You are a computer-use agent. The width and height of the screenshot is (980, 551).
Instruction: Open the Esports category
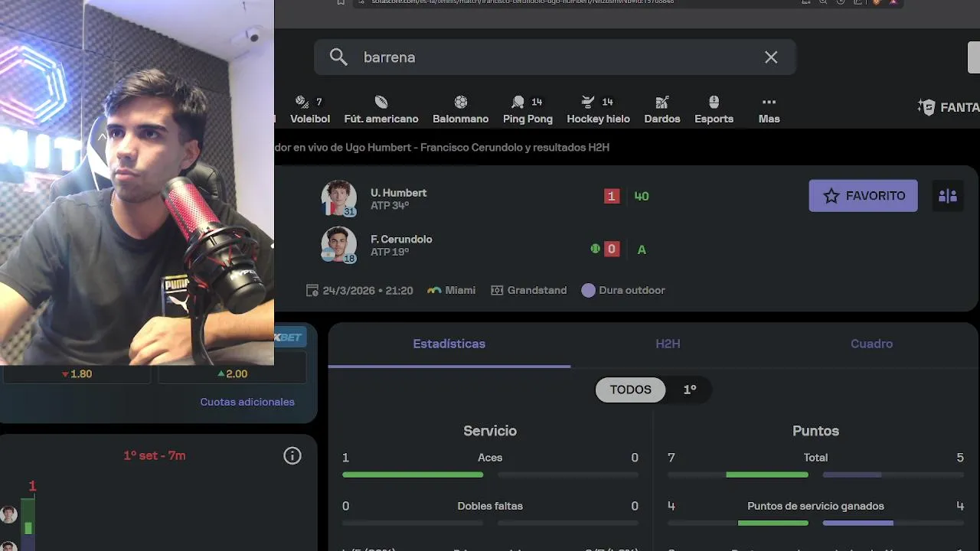click(x=714, y=109)
